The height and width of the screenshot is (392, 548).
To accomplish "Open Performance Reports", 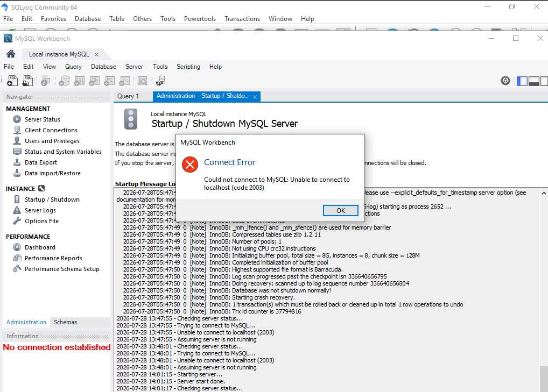I will tap(53, 258).
